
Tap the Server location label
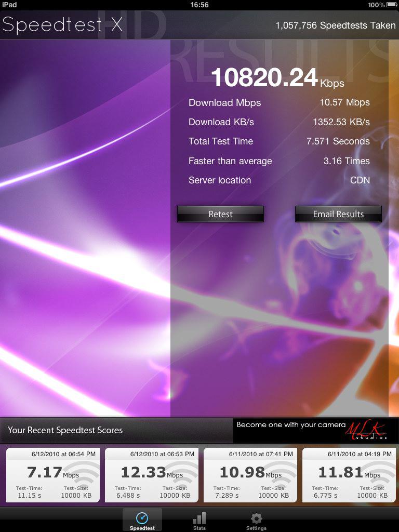click(x=220, y=180)
